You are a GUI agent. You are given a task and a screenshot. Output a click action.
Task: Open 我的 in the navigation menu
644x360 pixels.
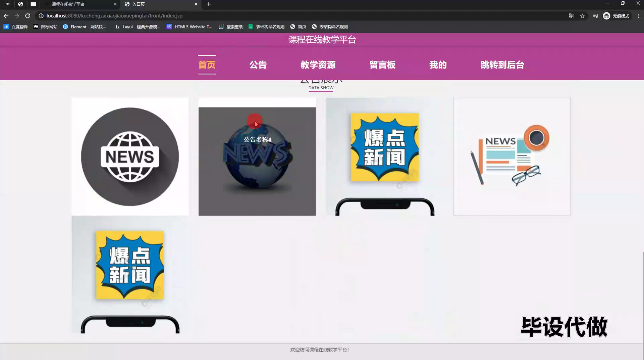[438, 65]
